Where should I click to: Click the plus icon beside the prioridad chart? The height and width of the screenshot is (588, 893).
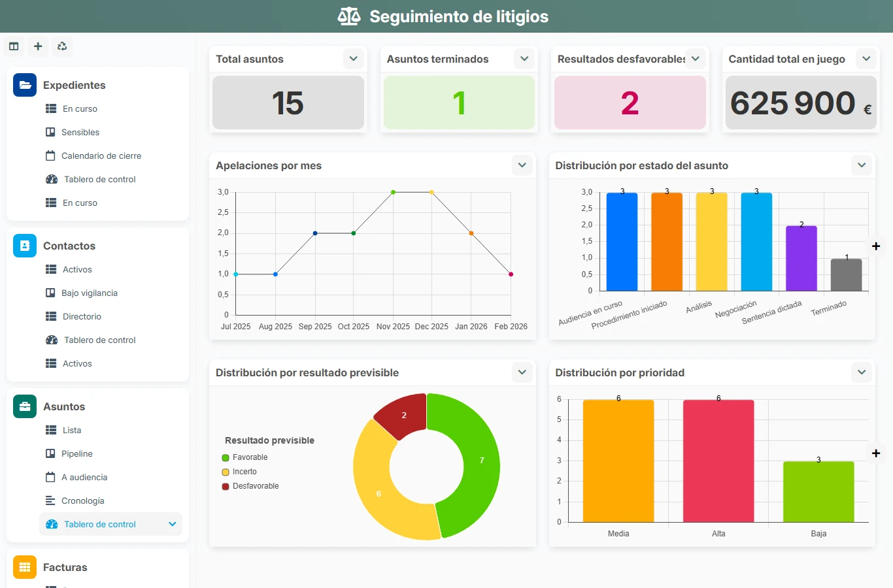click(876, 453)
